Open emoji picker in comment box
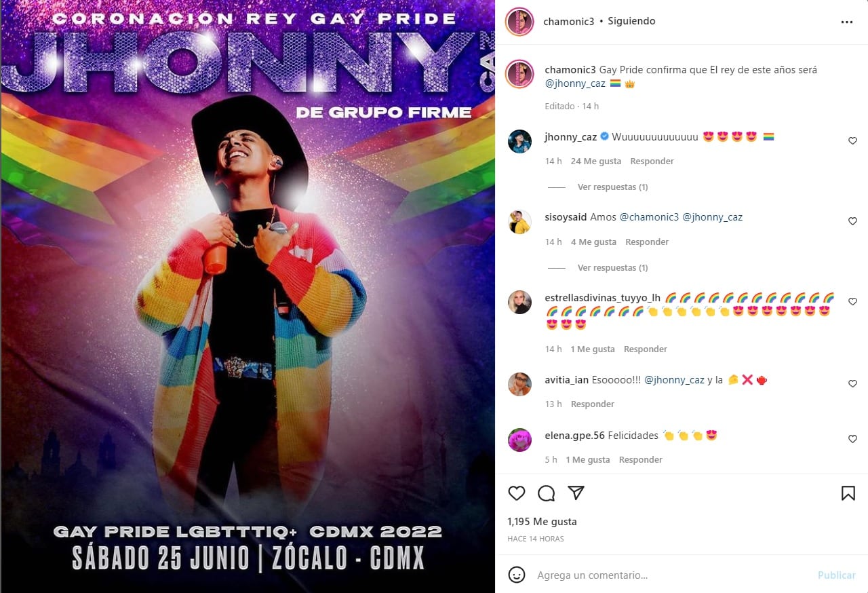 517,575
